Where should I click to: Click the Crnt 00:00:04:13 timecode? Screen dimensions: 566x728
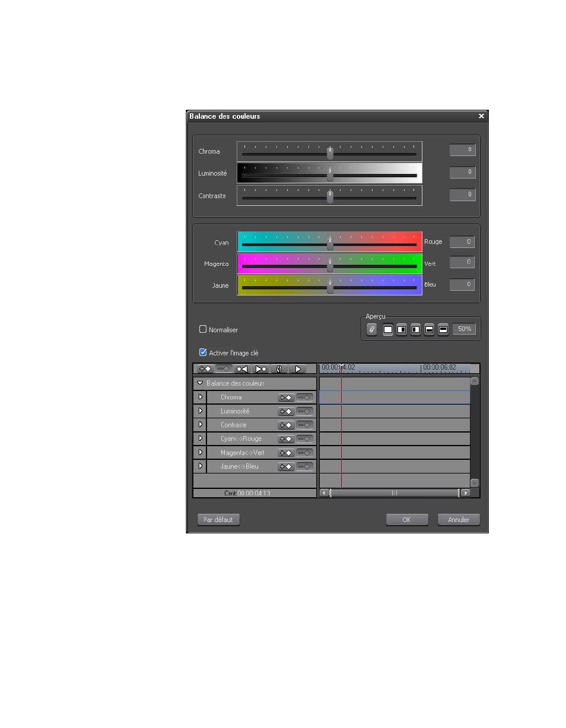(247, 494)
